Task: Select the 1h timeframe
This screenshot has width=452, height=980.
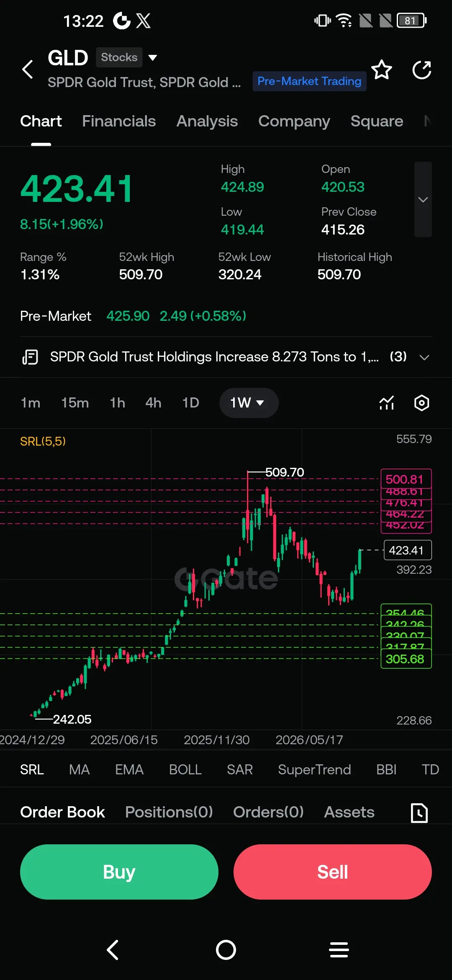Action: (x=118, y=403)
